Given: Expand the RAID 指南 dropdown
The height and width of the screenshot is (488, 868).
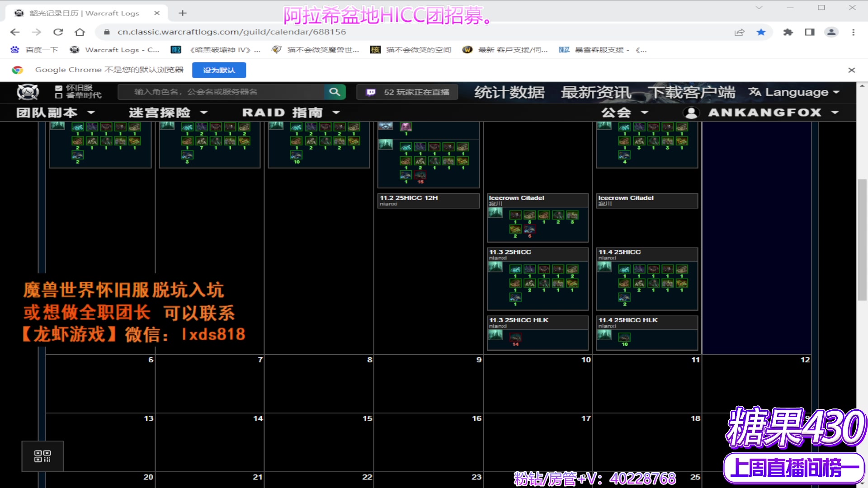Looking at the screenshot, I should tap(291, 113).
